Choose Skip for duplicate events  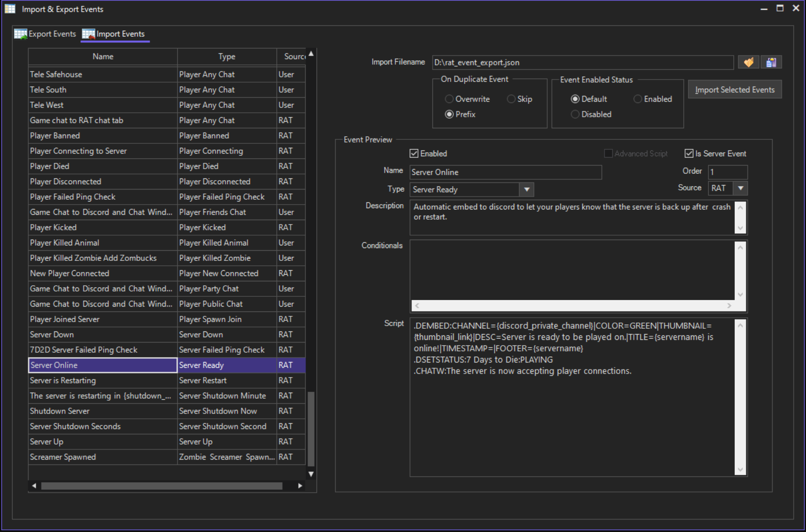click(511, 99)
